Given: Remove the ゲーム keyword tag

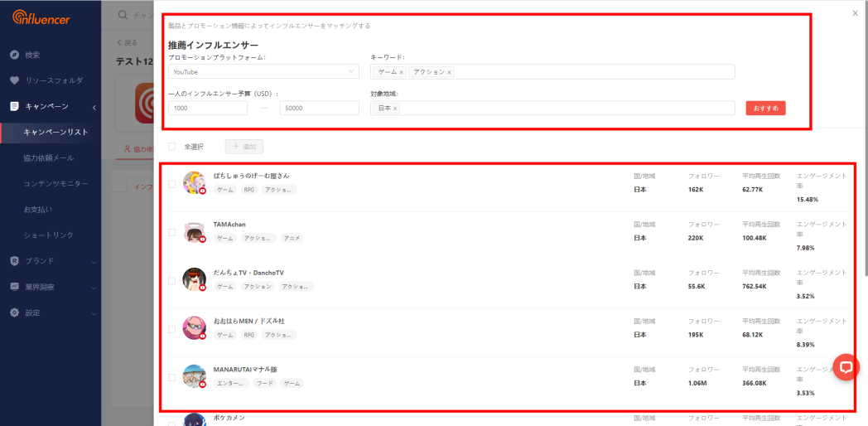Looking at the screenshot, I should point(402,72).
